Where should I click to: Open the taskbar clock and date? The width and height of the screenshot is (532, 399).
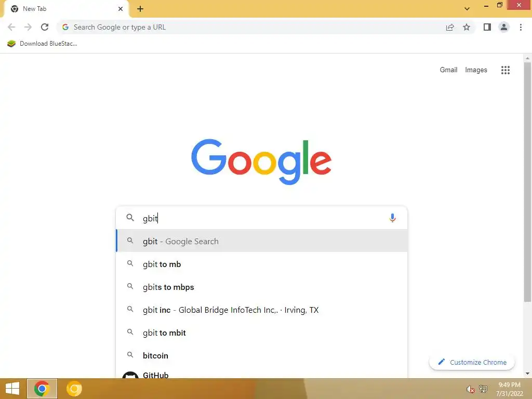click(509, 389)
